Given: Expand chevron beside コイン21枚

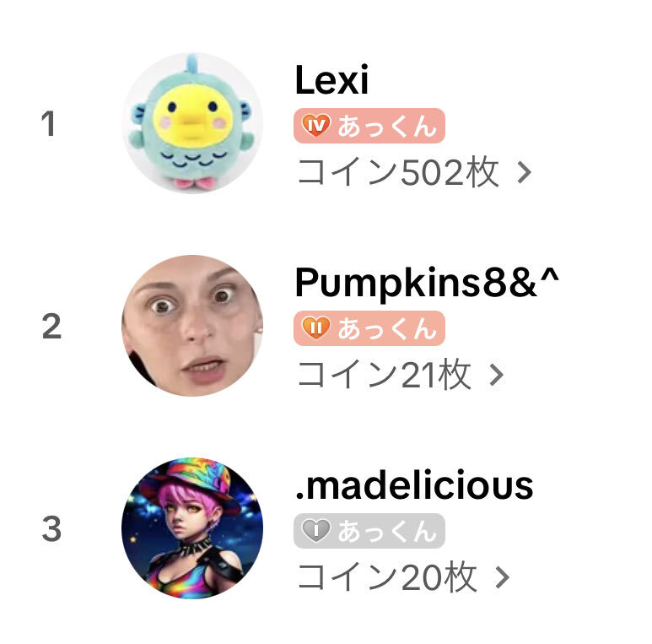Looking at the screenshot, I should pyautogui.click(x=497, y=375).
